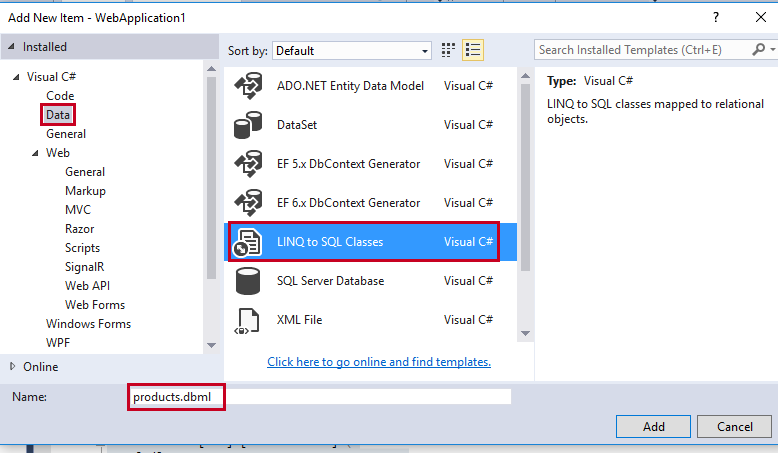Open search options dropdown arrow
The image size is (778, 453).
click(x=773, y=50)
